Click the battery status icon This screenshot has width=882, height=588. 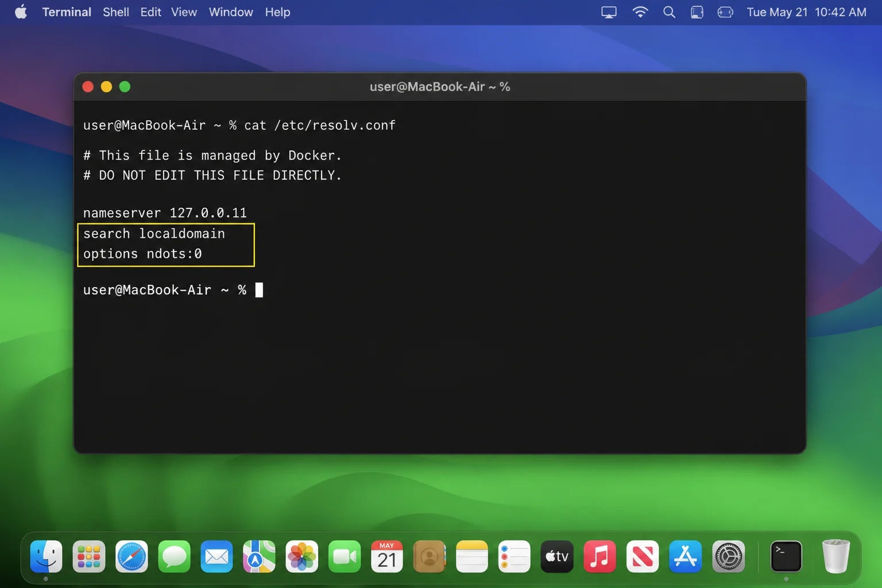[725, 12]
